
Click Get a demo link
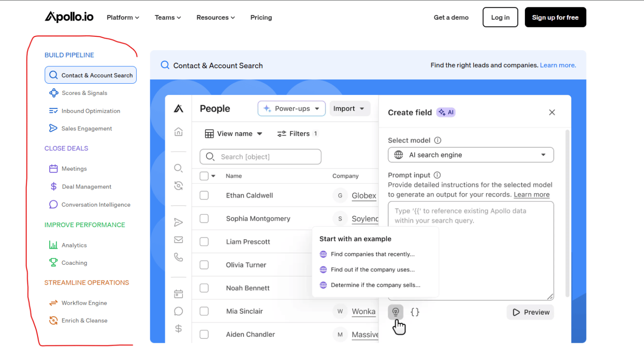451,17
